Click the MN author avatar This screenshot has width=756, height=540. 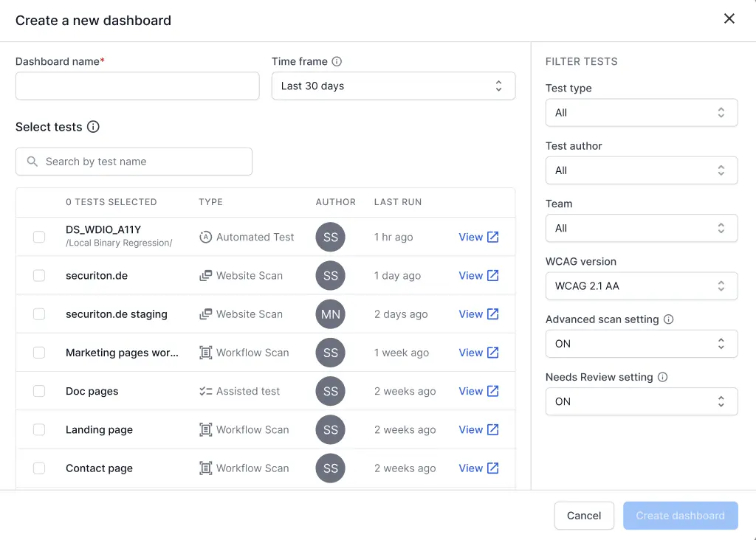(330, 314)
